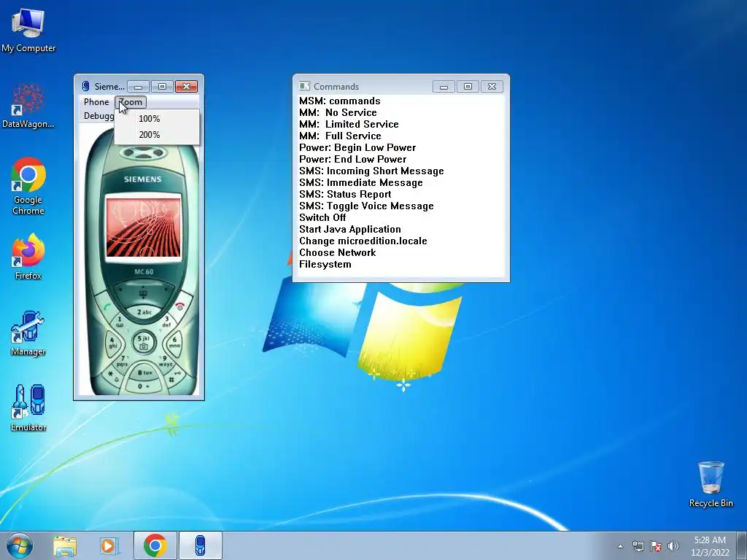Viewport: 747px width, 560px height.
Task: Tap the 8tuv key on phone keypad
Action: click(x=144, y=373)
